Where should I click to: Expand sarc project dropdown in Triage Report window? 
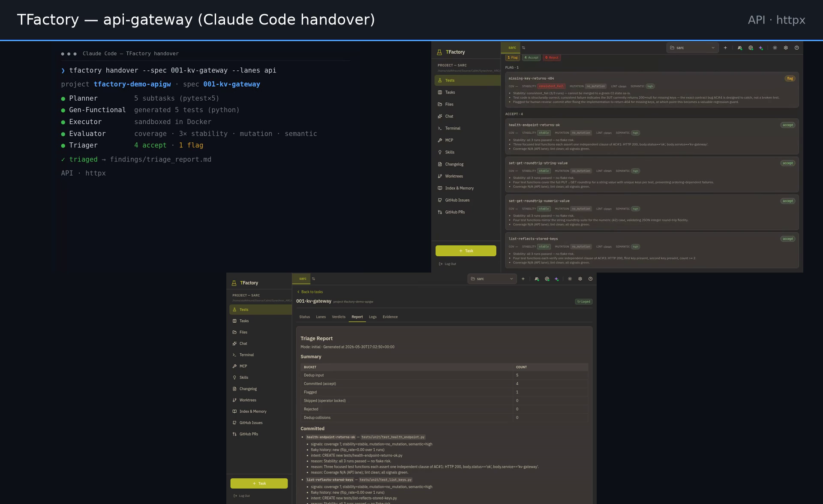pyautogui.click(x=492, y=279)
